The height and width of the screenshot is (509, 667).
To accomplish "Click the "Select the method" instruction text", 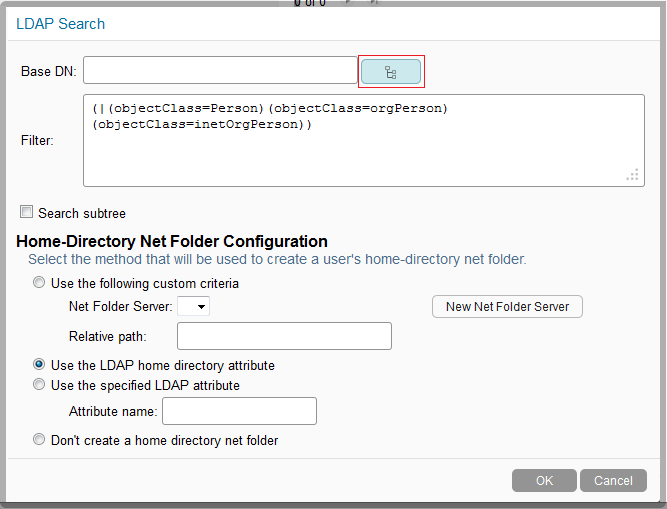I will coord(277,260).
